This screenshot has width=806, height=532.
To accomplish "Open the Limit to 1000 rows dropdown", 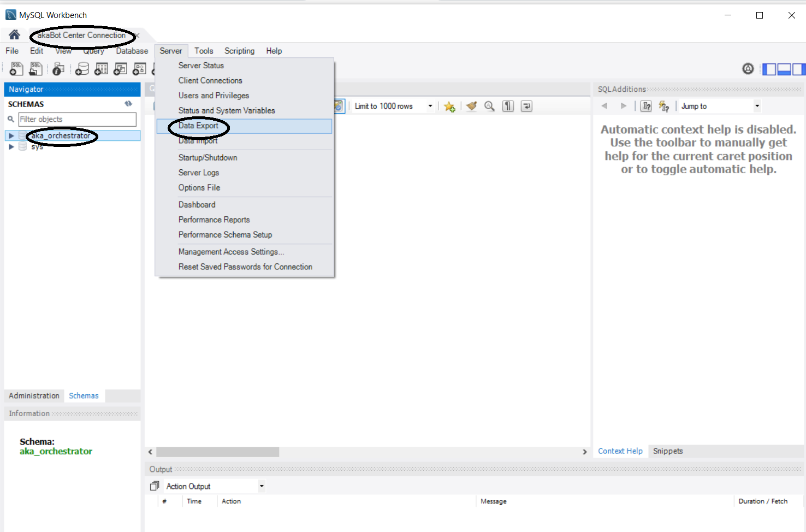I will [430, 107].
